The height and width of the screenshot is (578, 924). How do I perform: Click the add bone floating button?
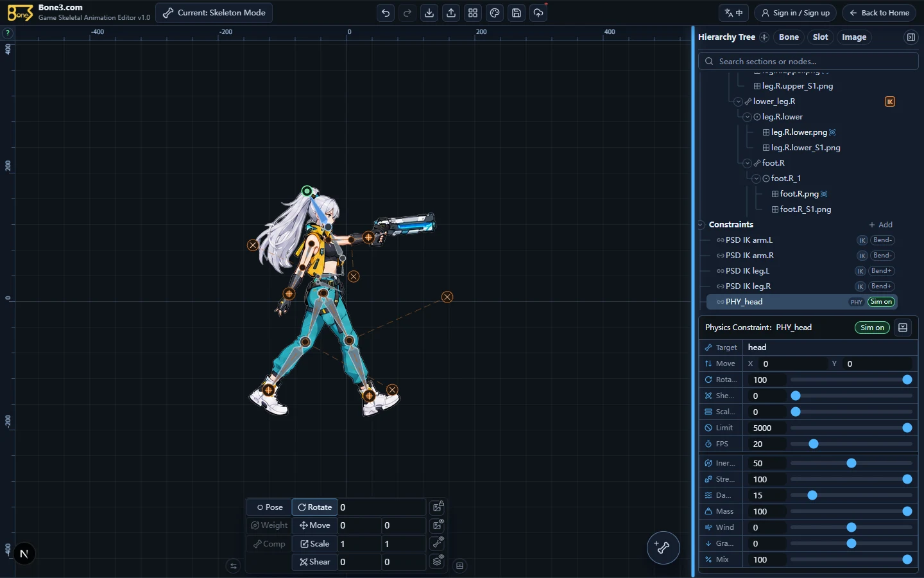coord(663,548)
